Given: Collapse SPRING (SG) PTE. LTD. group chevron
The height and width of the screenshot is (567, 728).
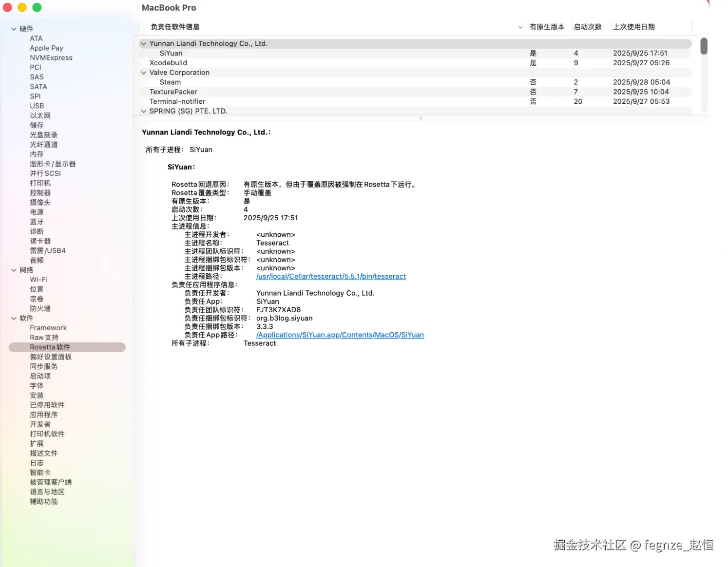Looking at the screenshot, I should [144, 111].
